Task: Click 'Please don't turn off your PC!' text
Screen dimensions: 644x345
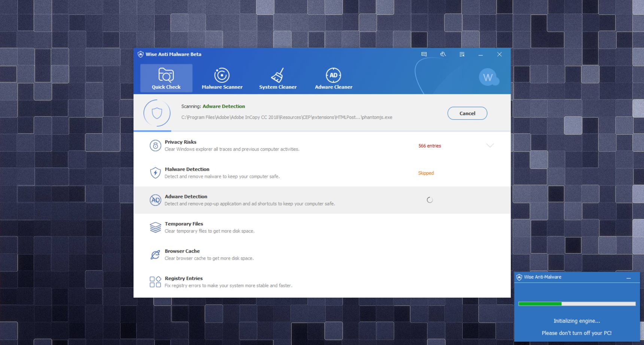Action: [x=577, y=333]
